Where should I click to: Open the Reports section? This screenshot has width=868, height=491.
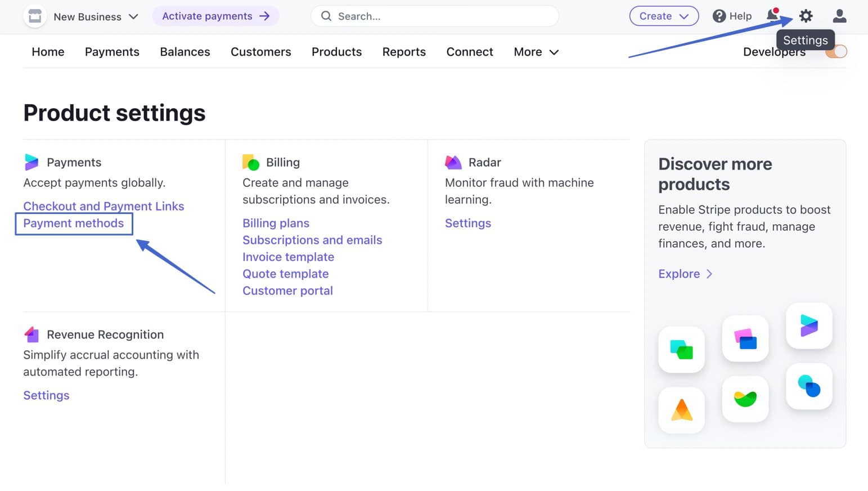404,52
